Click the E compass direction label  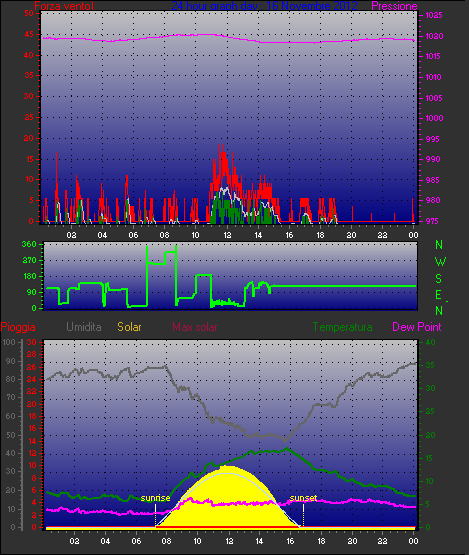(438, 294)
